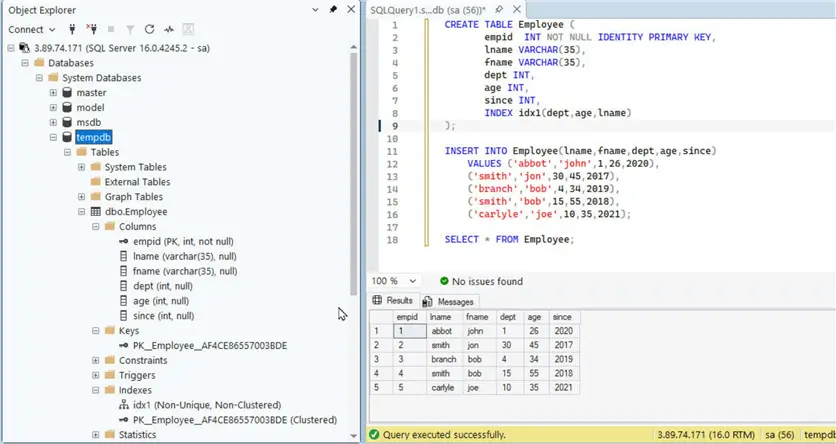Click the lname column header in results

tap(445, 317)
